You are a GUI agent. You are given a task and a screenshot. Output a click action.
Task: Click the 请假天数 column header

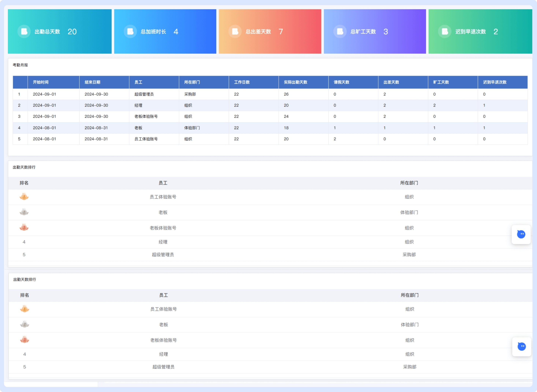pos(341,82)
